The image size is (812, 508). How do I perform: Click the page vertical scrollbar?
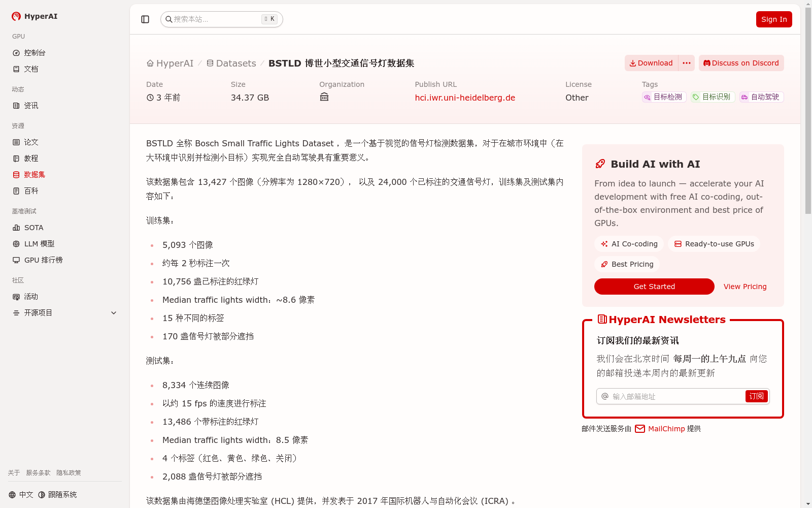[808, 111]
